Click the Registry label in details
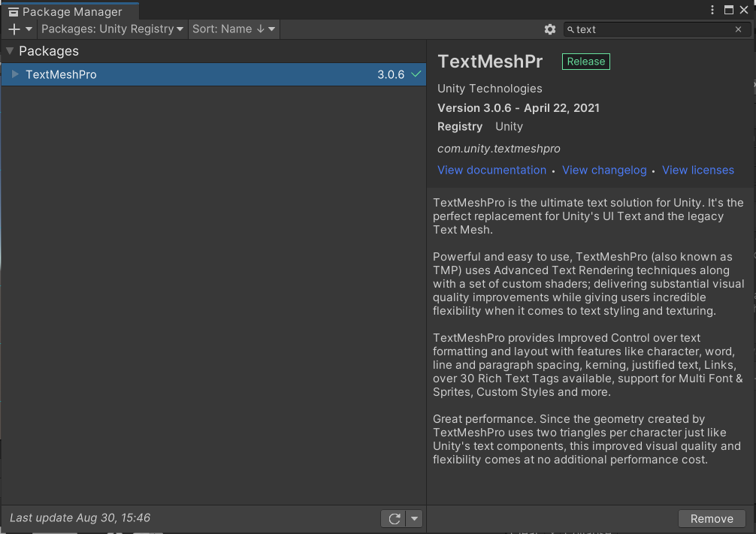 [459, 127]
